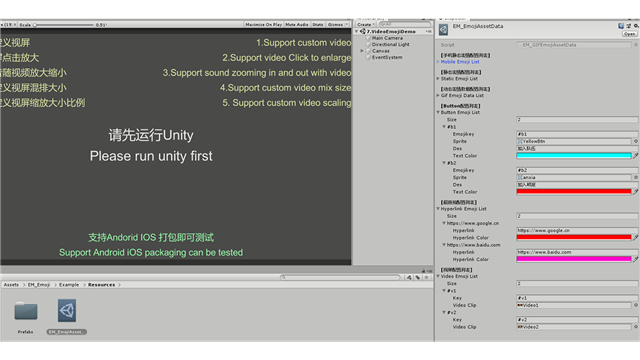Use eyedropper for google.cn Hyperlink Color
The height and width of the screenshot is (360, 640).
636,238
